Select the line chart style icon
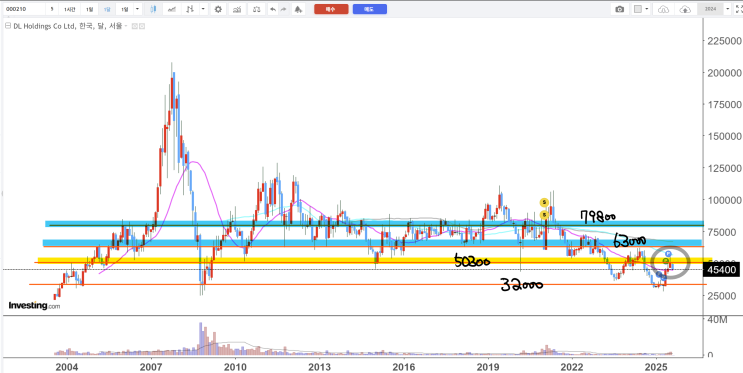The image size is (743, 373). 172,9
